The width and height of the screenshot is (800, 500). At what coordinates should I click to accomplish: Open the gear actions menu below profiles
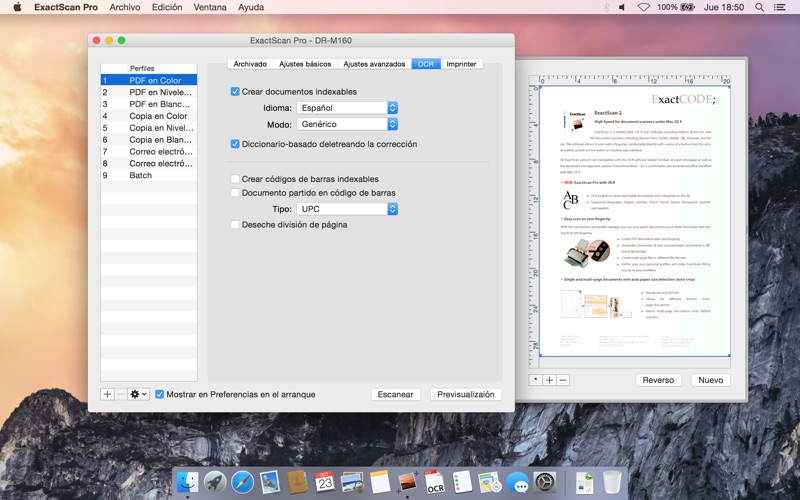coord(138,394)
